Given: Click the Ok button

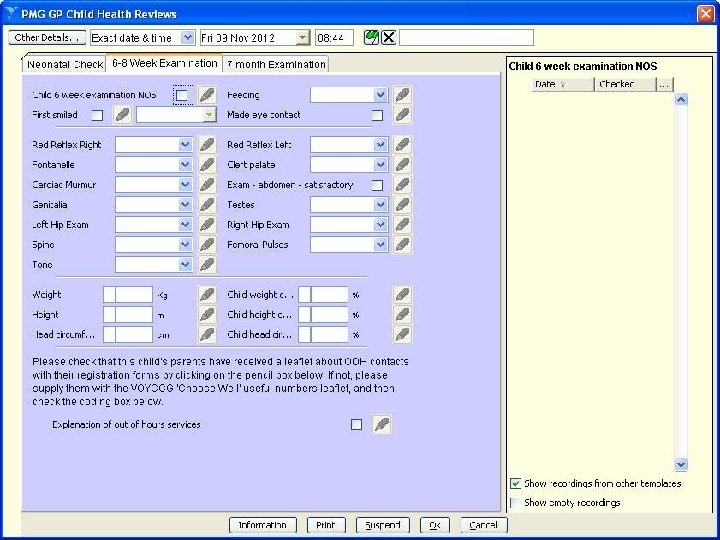Looking at the screenshot, I should click(x=435, y=525).
